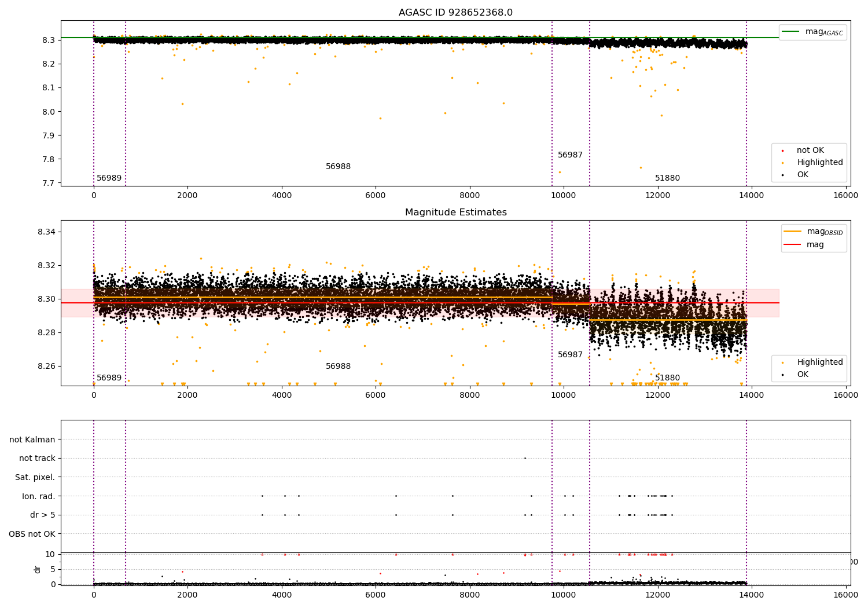Click the '16000' x-tick under the top plot

[x=845, y=196]
